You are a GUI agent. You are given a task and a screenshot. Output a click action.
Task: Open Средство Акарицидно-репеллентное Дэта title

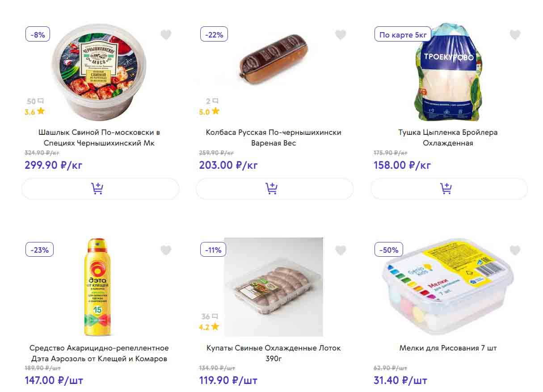(x=99, y=353)
